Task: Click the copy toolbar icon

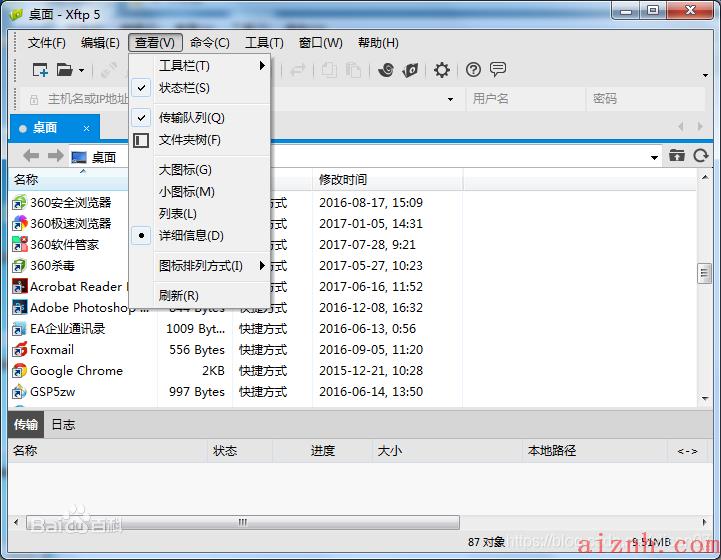Action: point(329,70)
